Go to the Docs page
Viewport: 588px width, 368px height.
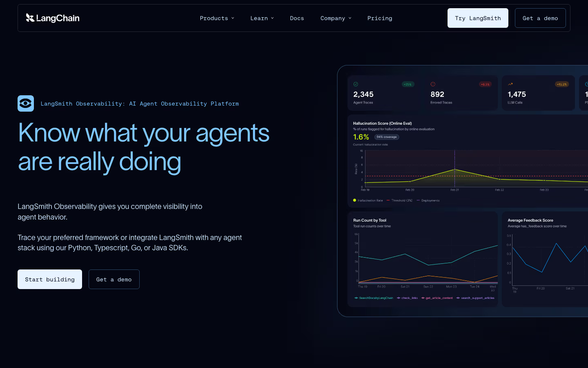tap(297, 18)
